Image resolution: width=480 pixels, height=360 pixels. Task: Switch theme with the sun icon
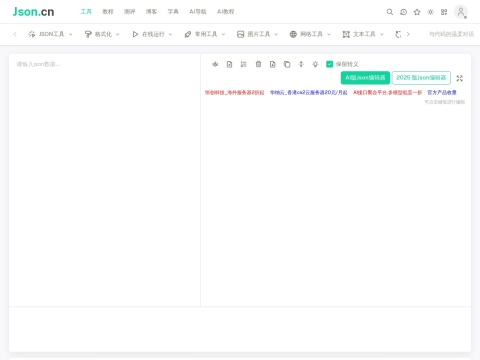[430, 12]
